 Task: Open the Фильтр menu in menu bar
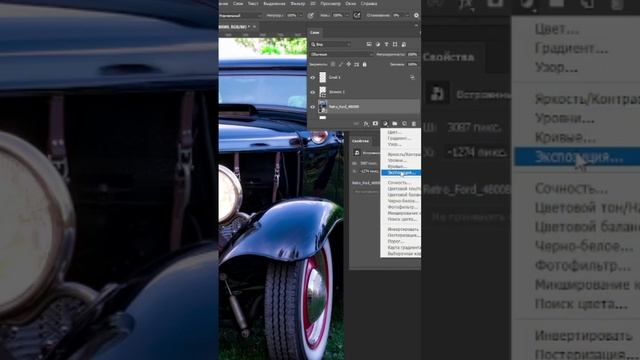click(298, 4)
